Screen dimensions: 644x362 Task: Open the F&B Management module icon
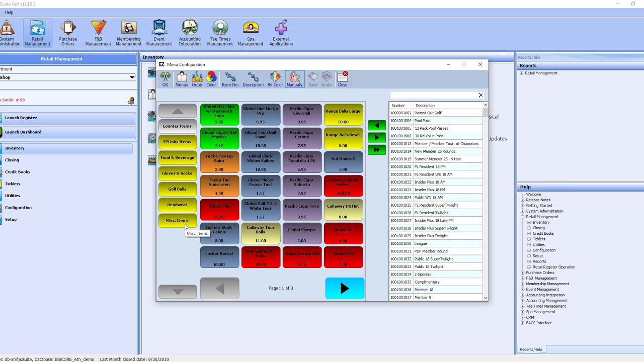(x=98, y=33)
